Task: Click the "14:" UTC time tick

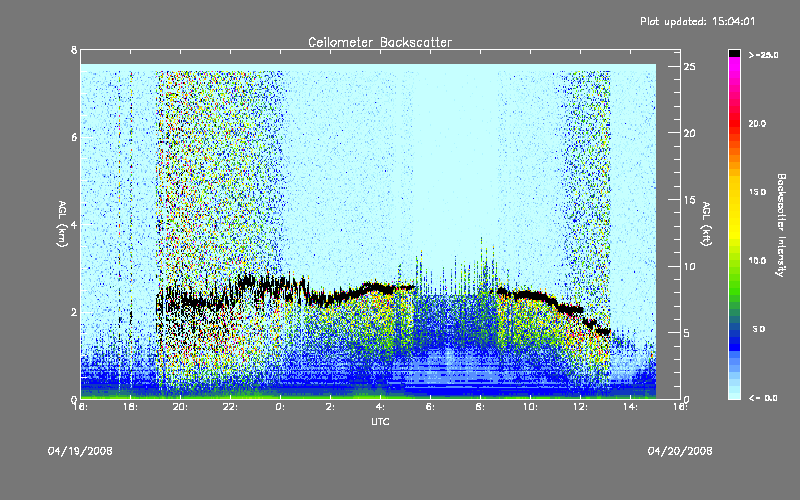Action: click(630, 407)
